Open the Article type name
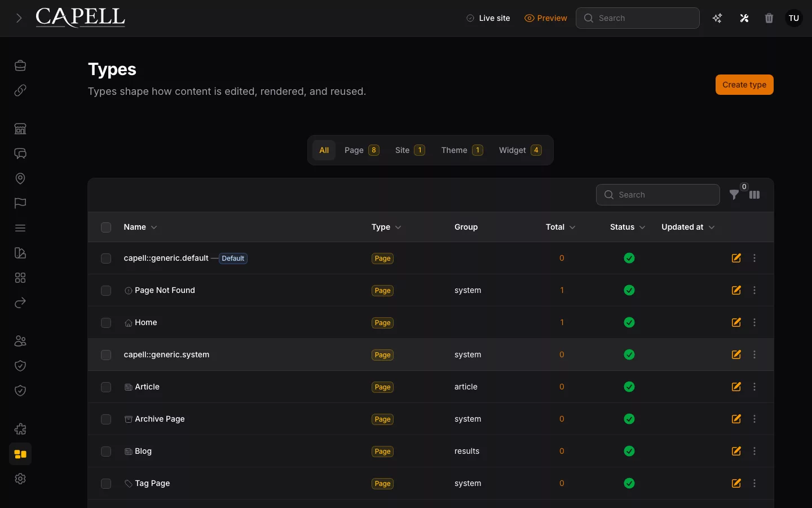 tap(147, 387)
